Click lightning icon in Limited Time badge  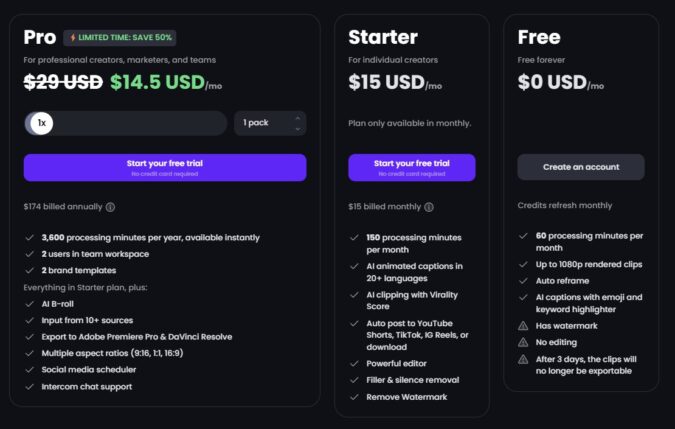pyautogui.click(x=73, y=37)
